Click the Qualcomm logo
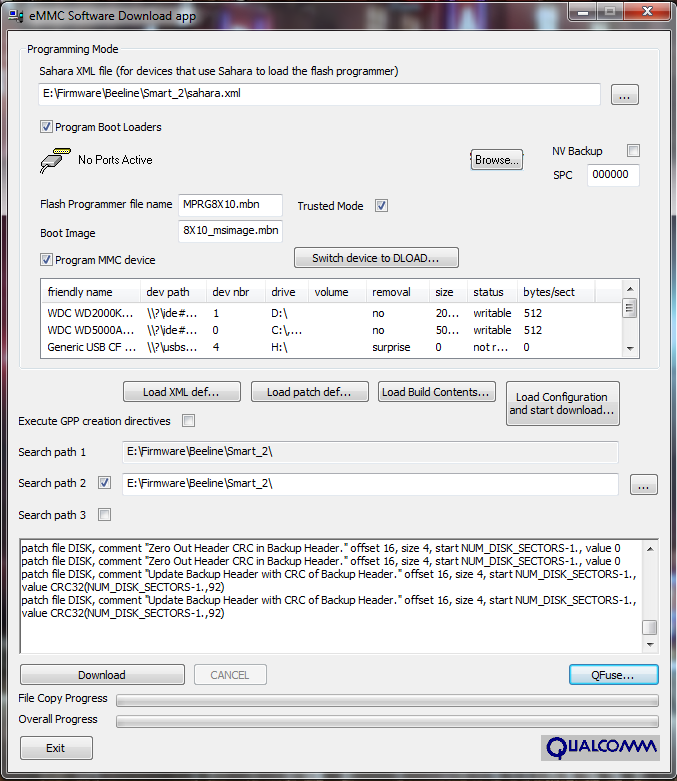Image resolution: width=677 pixels, height=781 pixels. pos(600,747)
